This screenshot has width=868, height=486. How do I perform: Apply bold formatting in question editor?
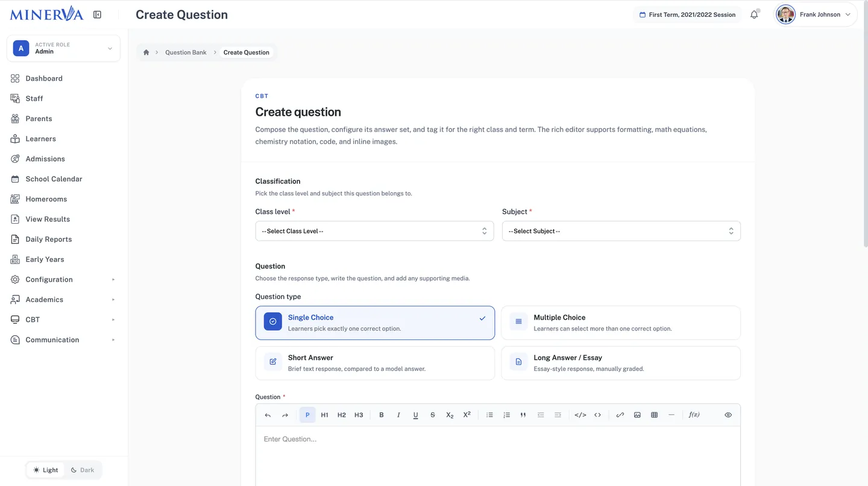coord(382,415)
